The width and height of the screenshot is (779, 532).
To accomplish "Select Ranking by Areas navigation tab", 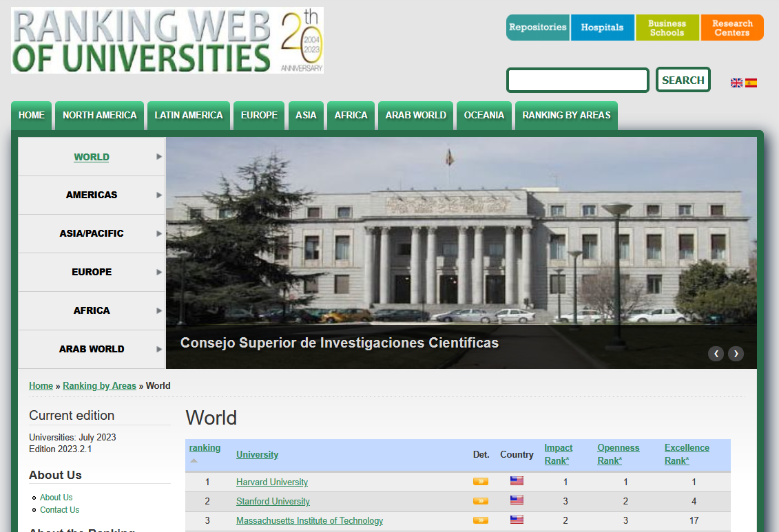I will [566, 116].
